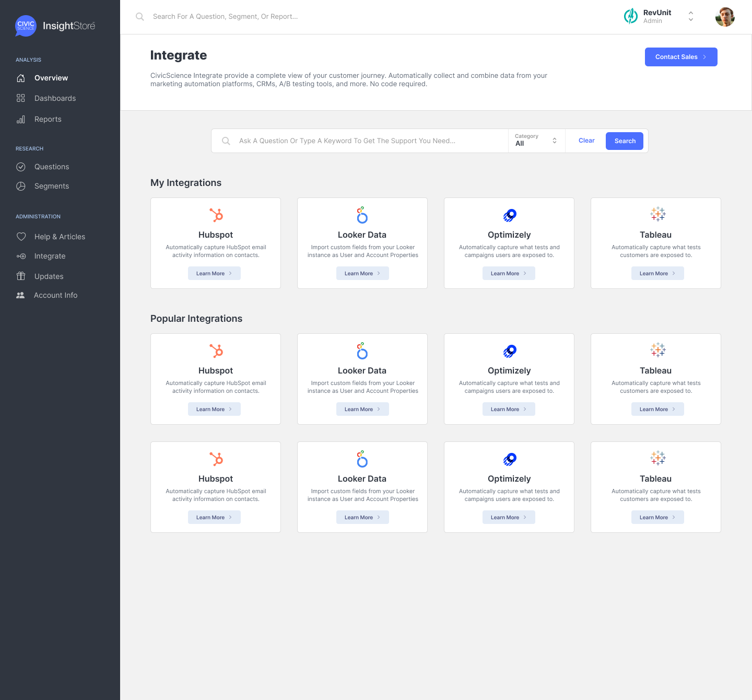
Task: Open the Category All dropdown
Action: click(536, 141)
